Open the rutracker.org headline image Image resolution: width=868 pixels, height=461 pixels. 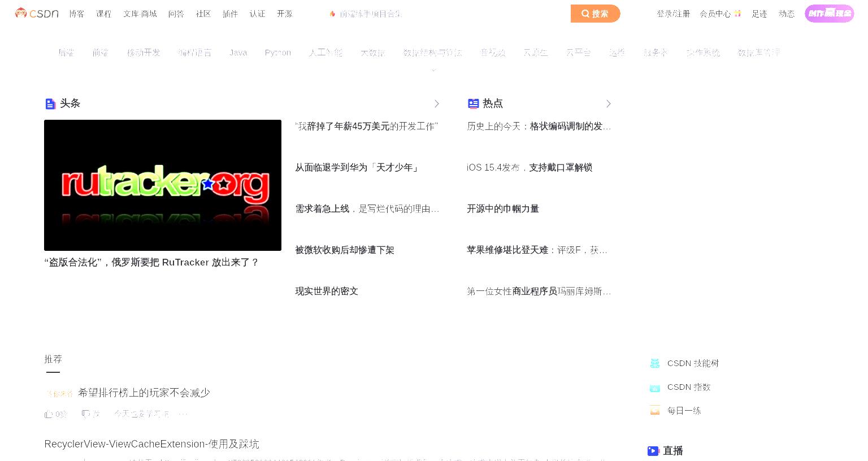(163, 185)
